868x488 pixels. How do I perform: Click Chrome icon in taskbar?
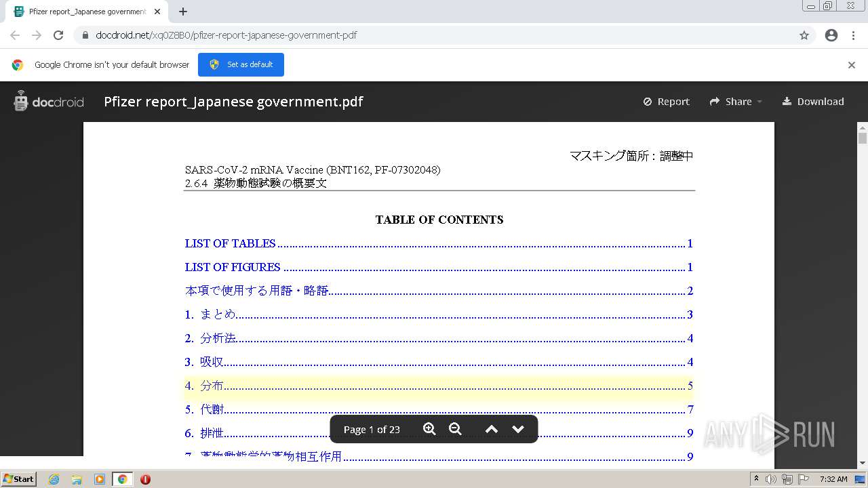(122, 479)
